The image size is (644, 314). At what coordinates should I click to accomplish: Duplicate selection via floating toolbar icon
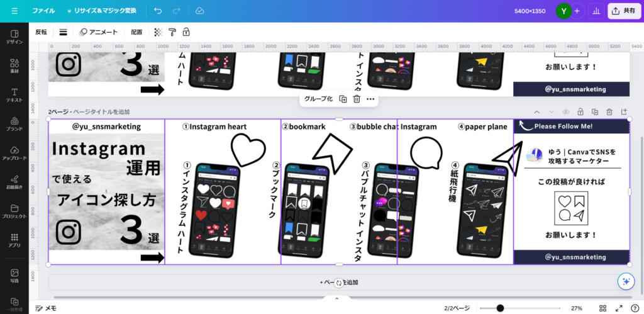(x=343, y=99)
